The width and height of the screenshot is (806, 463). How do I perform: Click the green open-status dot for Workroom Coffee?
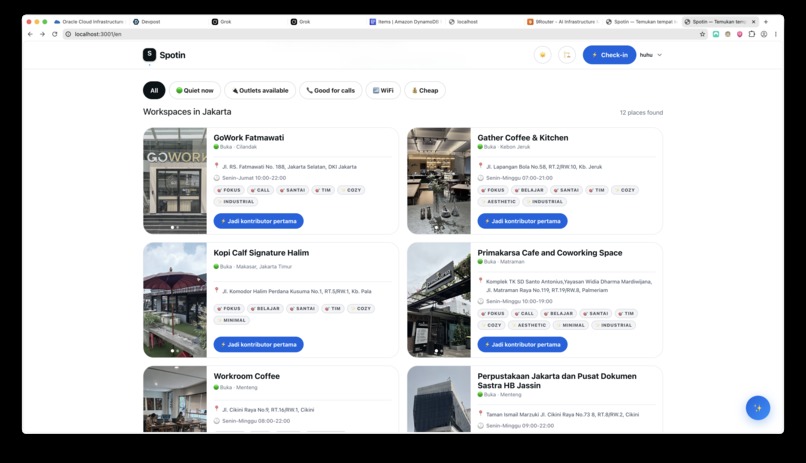[216, 387]
